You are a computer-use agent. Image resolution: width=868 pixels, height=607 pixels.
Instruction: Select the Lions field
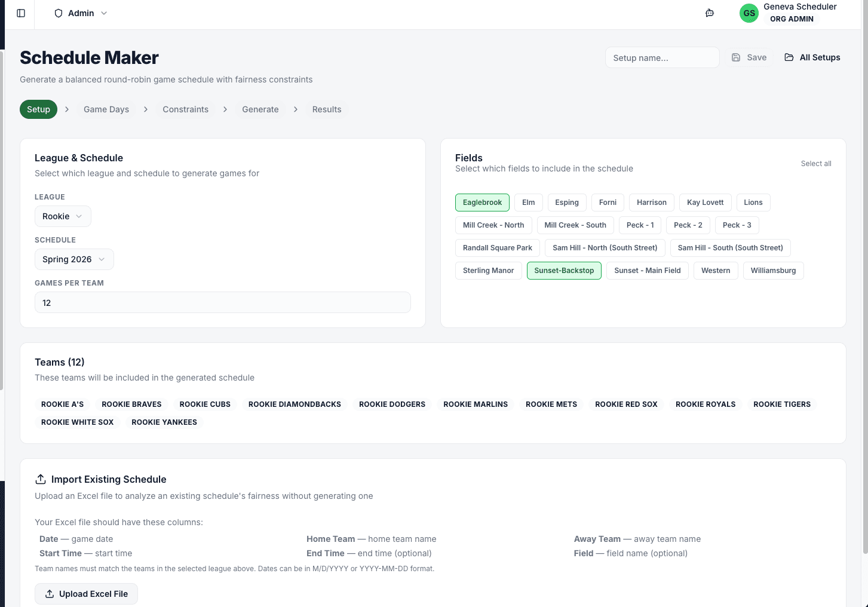tap(753, 203)
